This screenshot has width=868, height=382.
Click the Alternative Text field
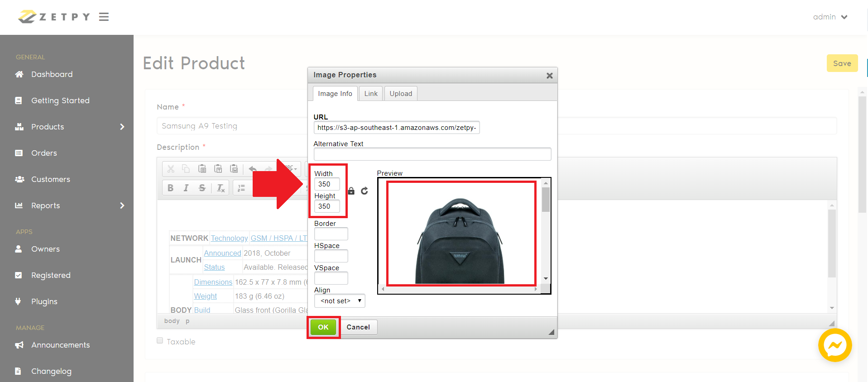point(432,154)
